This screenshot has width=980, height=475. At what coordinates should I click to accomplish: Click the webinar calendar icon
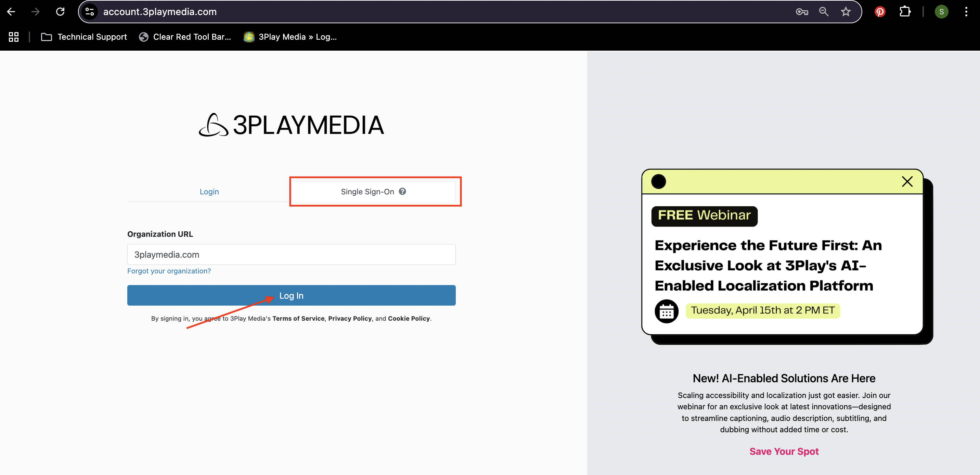(666, 311)
